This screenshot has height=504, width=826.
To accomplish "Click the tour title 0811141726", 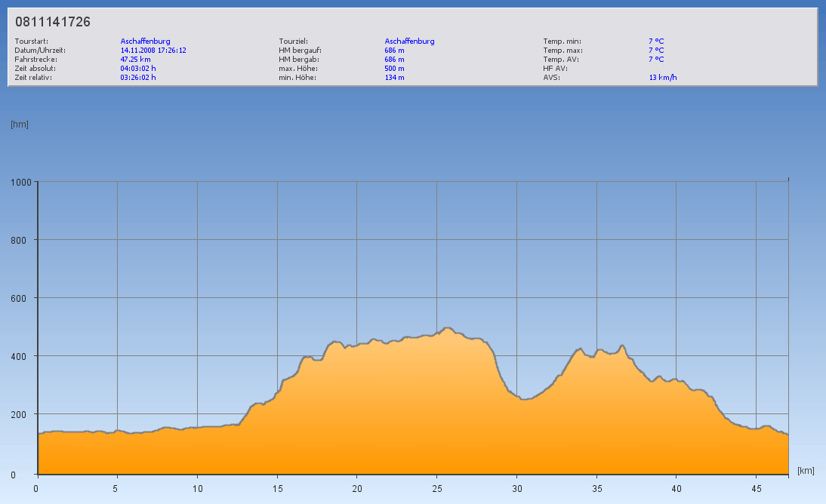I will (x=53, y=22).
